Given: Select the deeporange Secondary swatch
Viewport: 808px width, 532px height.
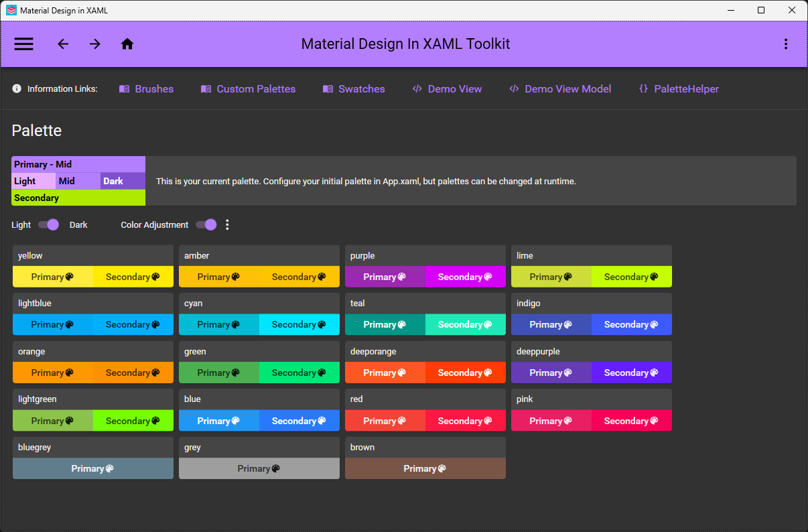Looking at the screenshot, I should [x=466, y=373].
